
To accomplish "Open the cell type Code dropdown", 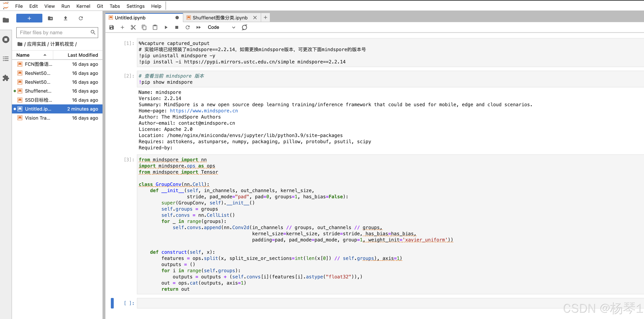I will pyautogui.click(x=221, y=27).
